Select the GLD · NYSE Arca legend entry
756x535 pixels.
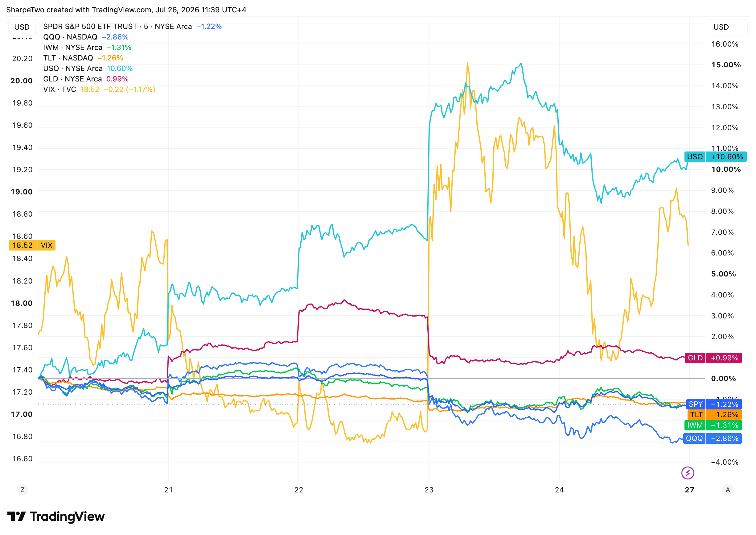(x=72, y=79)
